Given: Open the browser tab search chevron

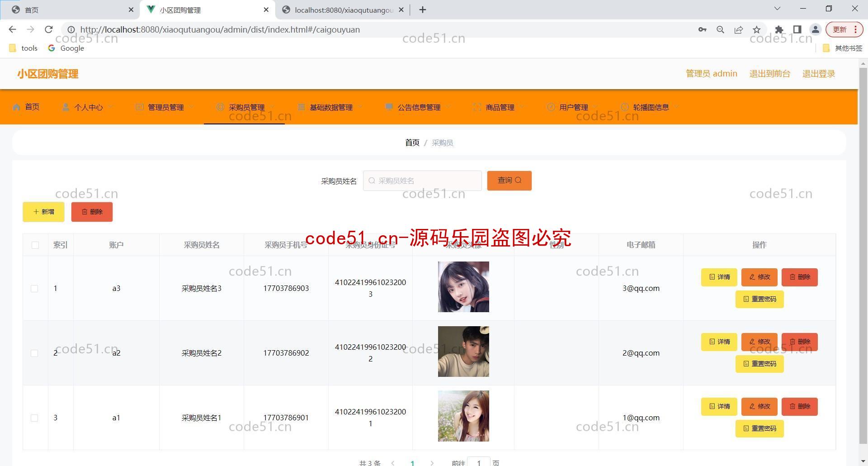Looking at the screenshot, I should (x=778, y=9).
